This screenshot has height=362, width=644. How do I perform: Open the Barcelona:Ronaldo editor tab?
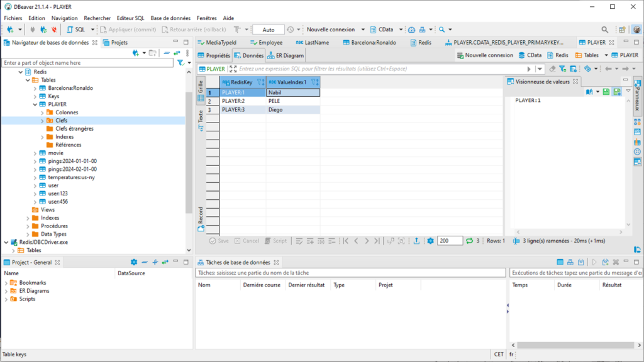tap(369, 43)
